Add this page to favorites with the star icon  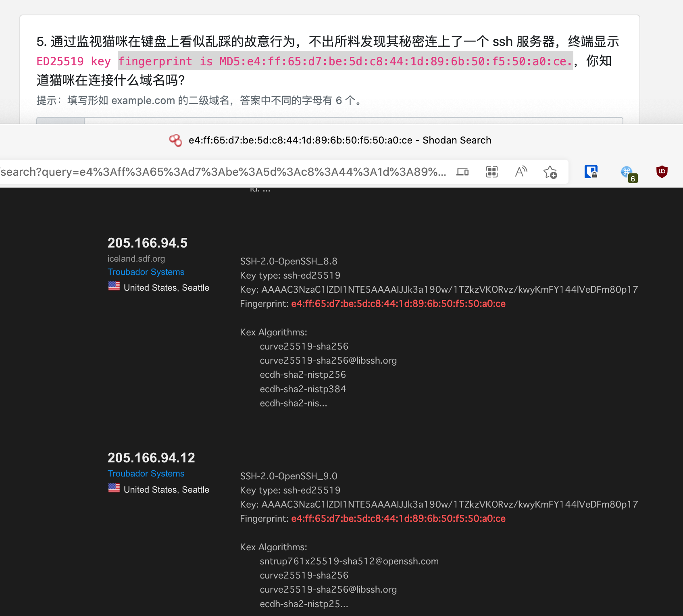[550, 172]
